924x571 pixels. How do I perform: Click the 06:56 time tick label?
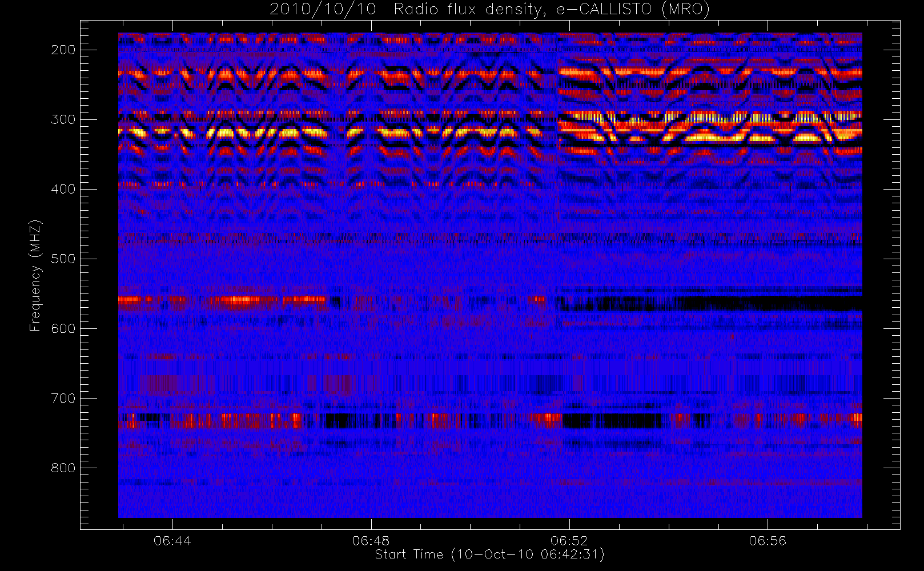coord(768,540)
